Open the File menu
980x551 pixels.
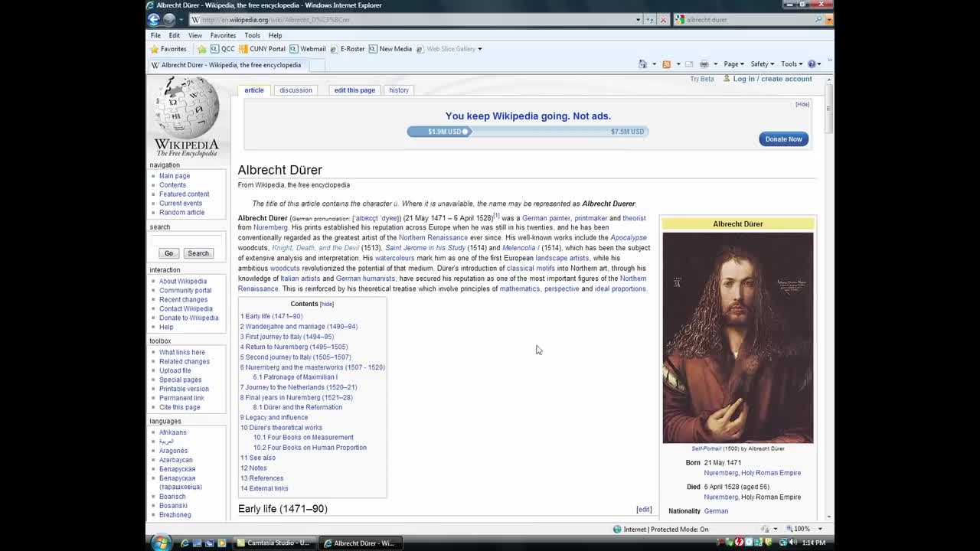[x=155, y=35]
